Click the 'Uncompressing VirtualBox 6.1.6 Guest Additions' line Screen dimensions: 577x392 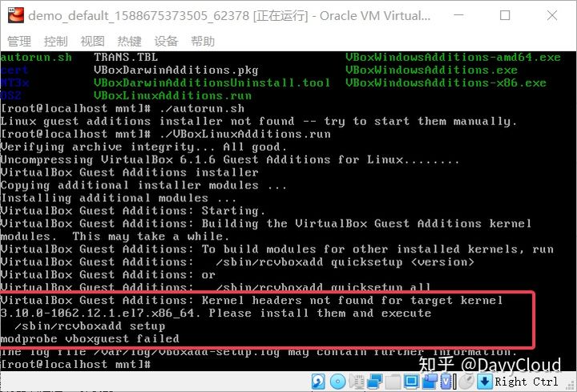pos(230,160)
